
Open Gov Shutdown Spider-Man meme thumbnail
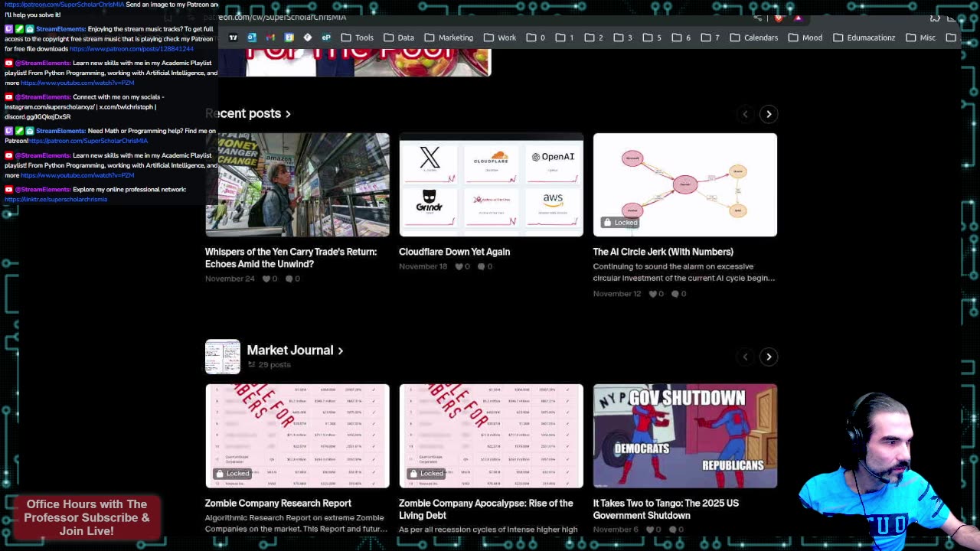pyautogui.click(x=685, y=435)
